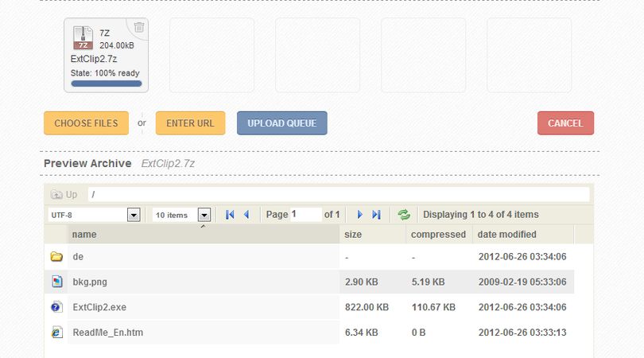The image size is (644, 358).
Task: Cancel the upload
Action: [565, 123]
